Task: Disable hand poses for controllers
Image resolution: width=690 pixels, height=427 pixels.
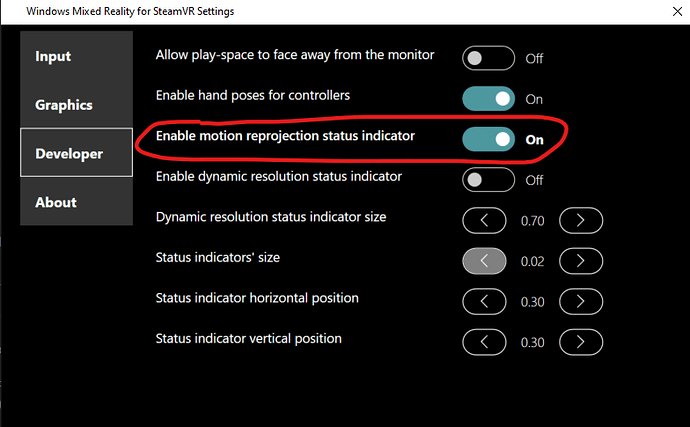Action: pyautogui.click(x=488, y=99)
